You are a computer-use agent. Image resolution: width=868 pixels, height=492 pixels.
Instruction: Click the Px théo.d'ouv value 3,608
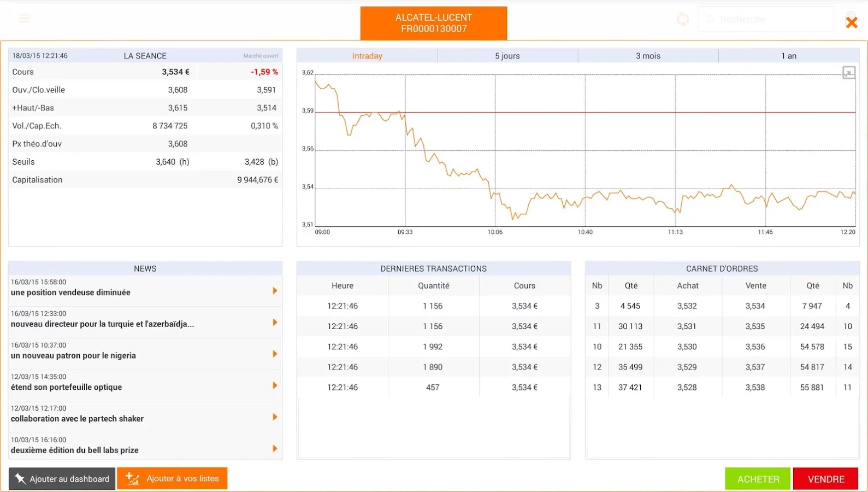(x=178, y=144)
